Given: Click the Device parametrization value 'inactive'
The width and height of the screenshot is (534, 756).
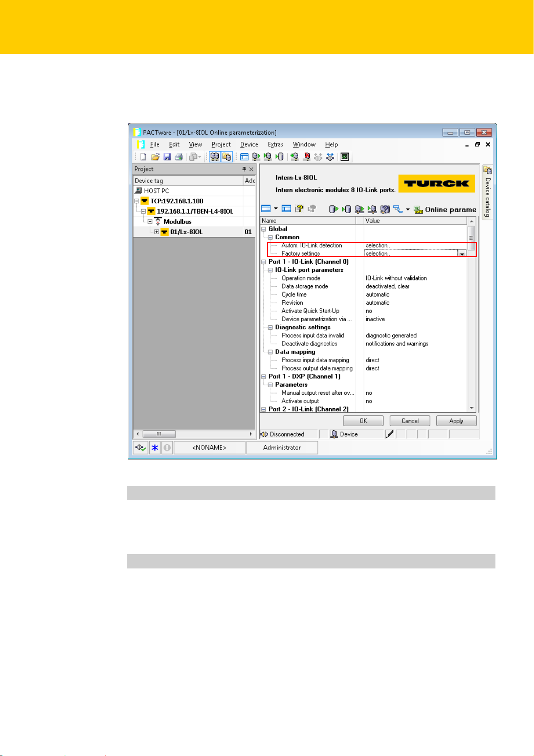Looking at the screenshot, I should [375, 319].
